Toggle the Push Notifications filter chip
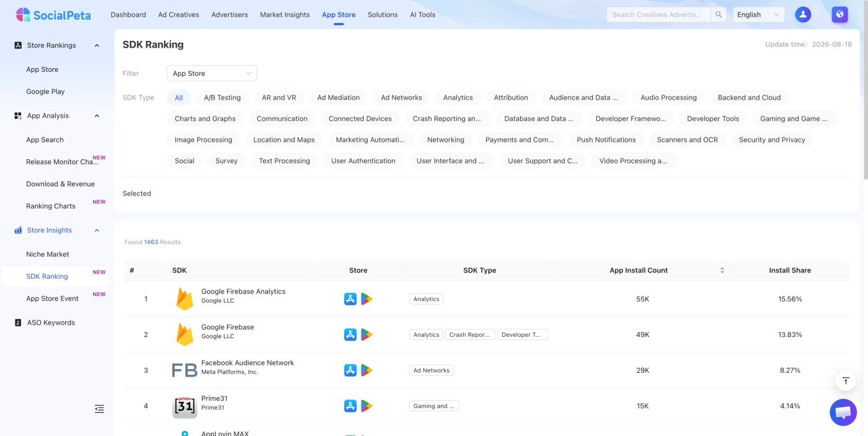 click(606, 140)
